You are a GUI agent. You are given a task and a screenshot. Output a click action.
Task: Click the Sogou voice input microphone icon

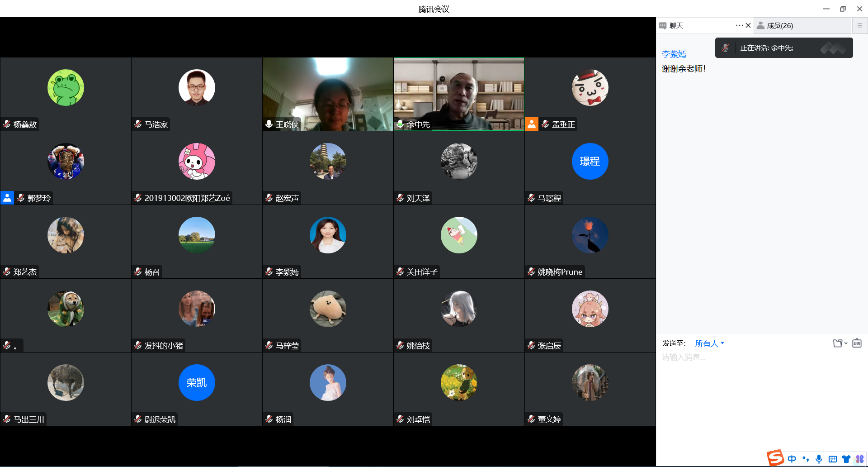coord(819,459)
